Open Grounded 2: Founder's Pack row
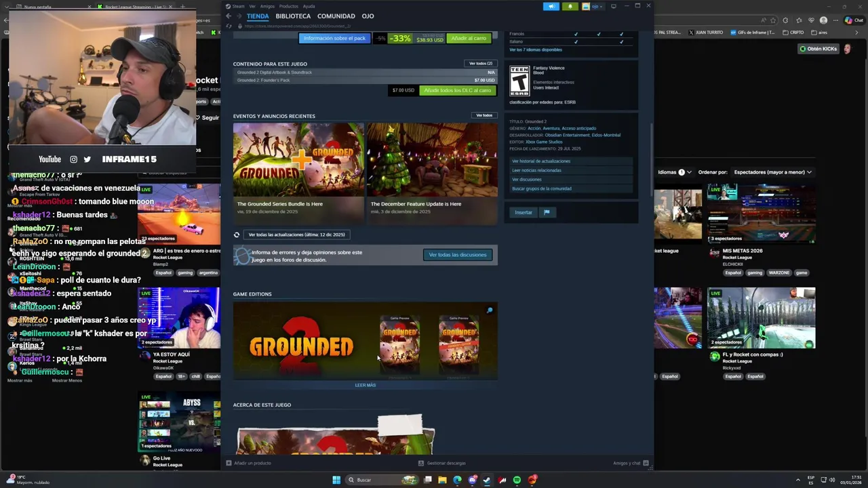The width and height of the screenshot is (868, 488). [x=366, y=80]
